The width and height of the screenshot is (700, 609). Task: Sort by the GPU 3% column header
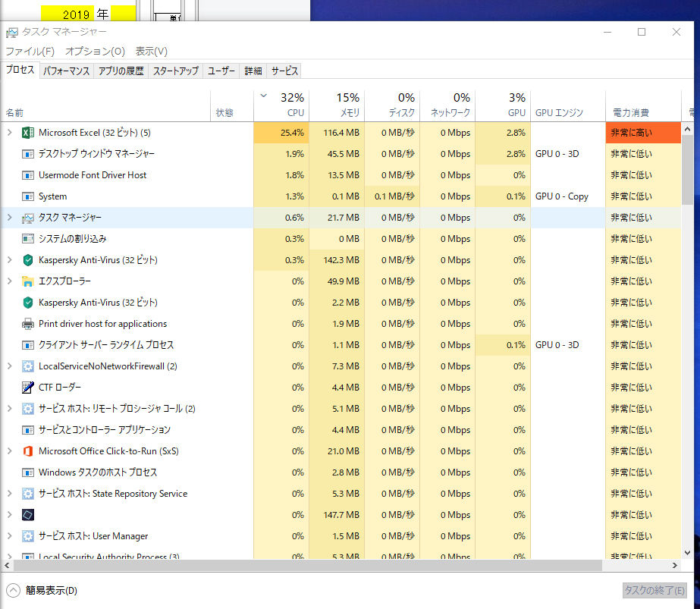503,105
